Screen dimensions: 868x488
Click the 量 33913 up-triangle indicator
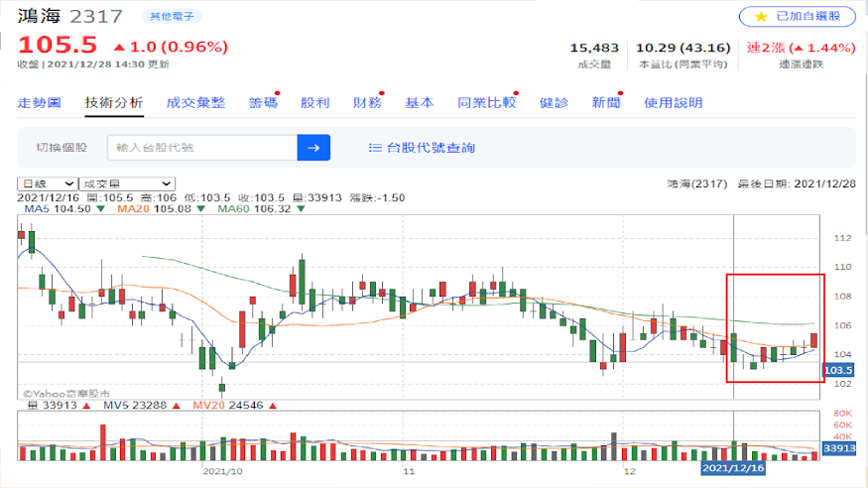[86, 406]
